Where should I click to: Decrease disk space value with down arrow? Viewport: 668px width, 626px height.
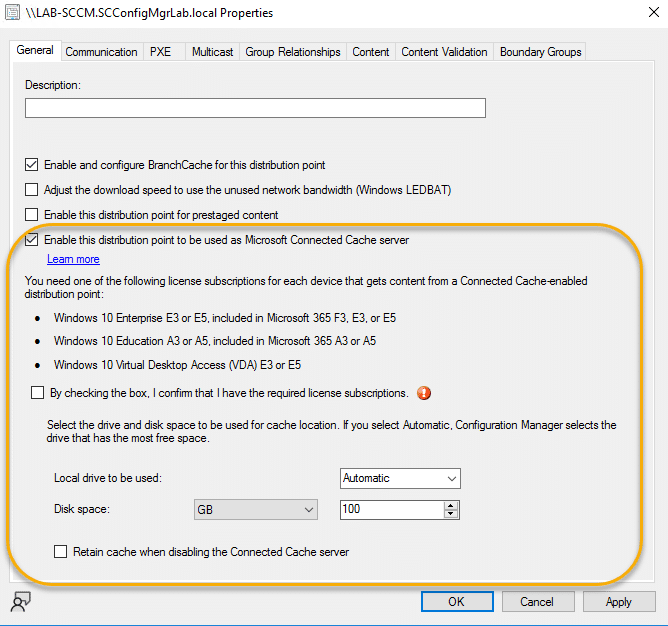pos(451,513)
